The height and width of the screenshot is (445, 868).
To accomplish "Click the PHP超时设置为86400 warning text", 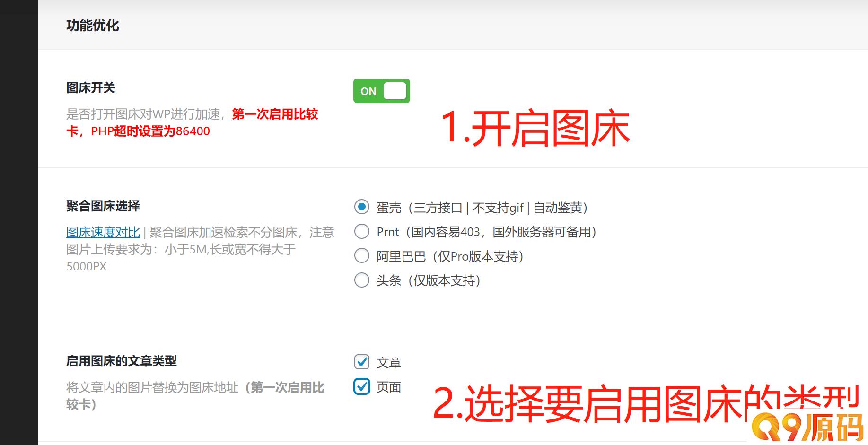I will [150, 131].
